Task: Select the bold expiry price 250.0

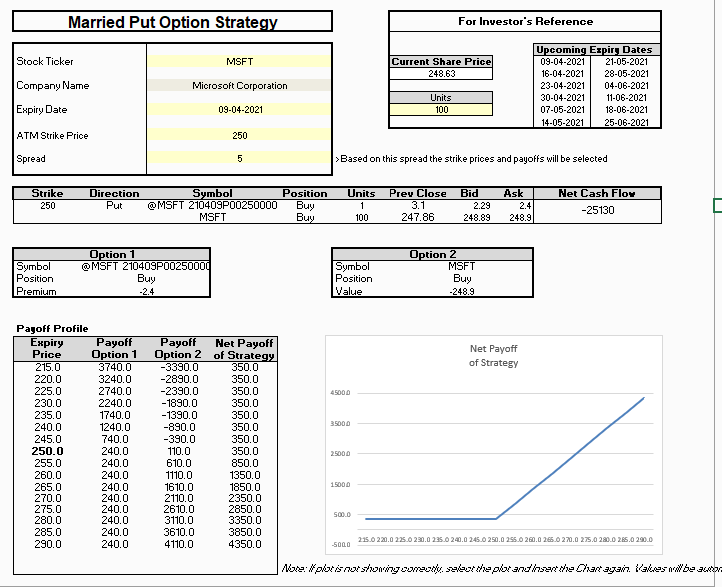Action: (47, 451)
